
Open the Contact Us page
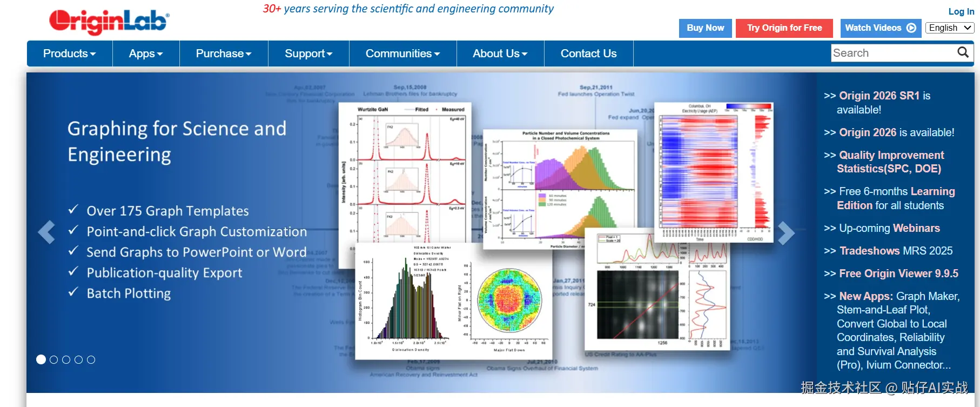coord(588,54)
